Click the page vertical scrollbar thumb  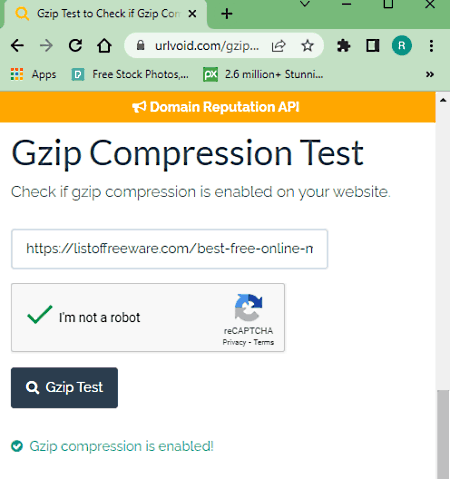click(443, 434)
